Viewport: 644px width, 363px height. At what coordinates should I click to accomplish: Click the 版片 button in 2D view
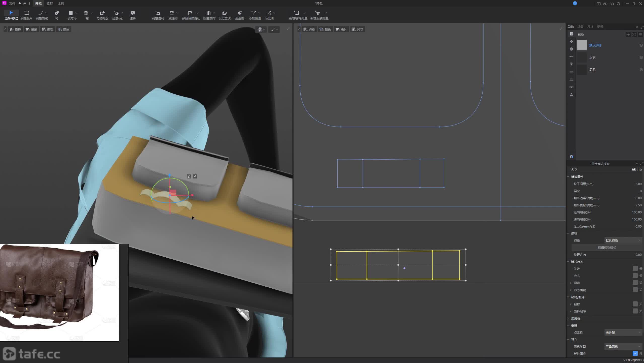coord(341,29)
